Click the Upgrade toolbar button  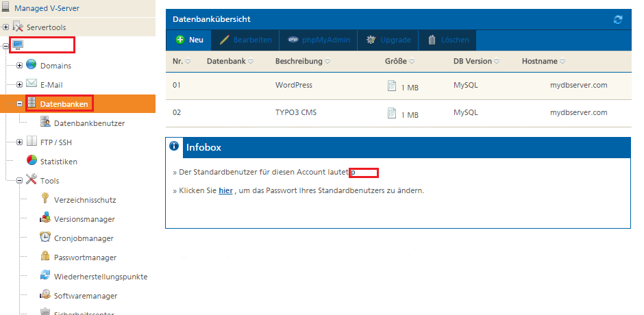tap(388, 40)
